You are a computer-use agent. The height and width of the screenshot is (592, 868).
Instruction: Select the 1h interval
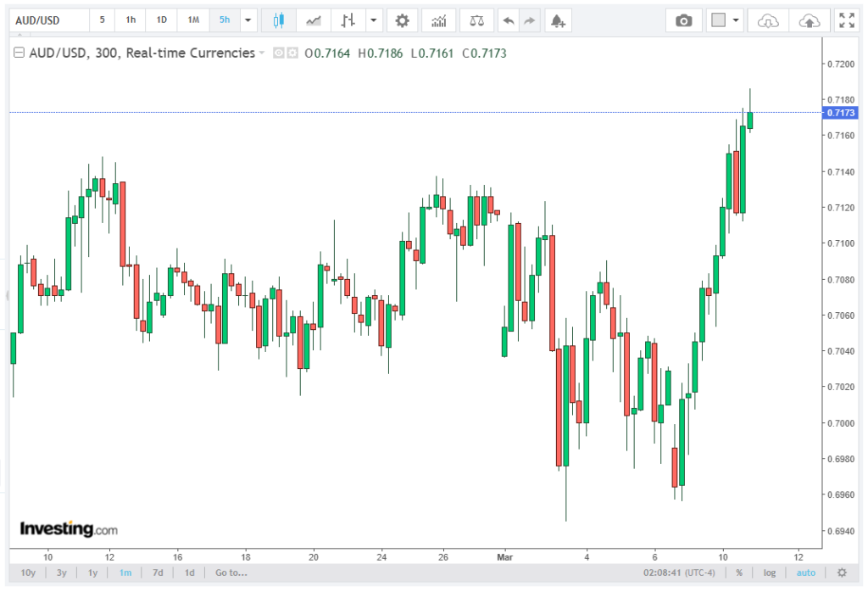pos(131,20)
